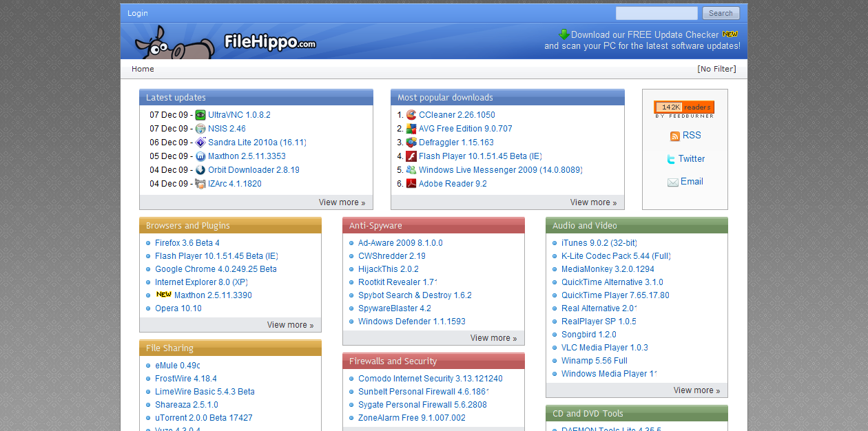The height and width of the screenshot is (431, 868).
Task: Open VLC Media Player 1.0.3 link
Action: [x=605, y=348]
